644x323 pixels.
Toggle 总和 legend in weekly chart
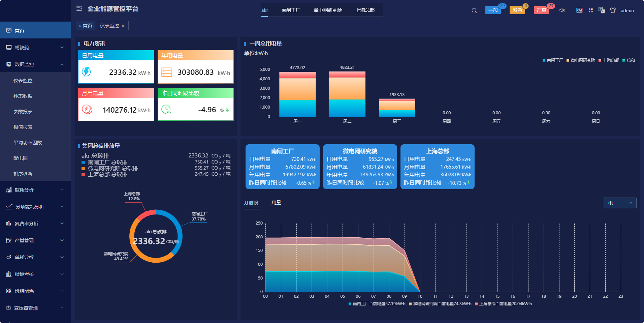click(x=629, y=60)
